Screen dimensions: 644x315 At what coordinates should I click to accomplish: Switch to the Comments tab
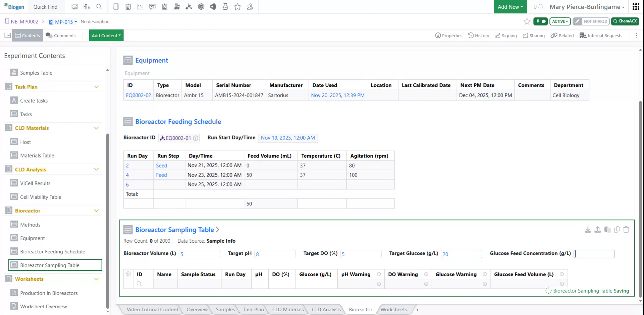pyautogui.click(x=61, y=35)
